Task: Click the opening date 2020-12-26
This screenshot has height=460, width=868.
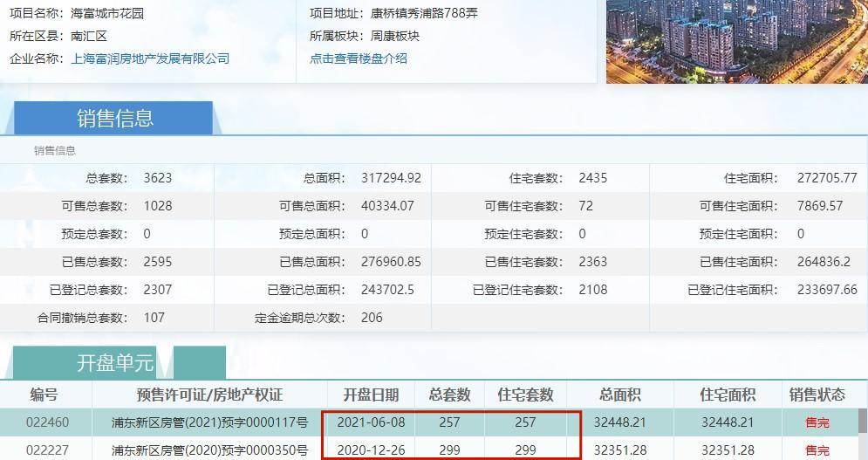Action: 371,450
